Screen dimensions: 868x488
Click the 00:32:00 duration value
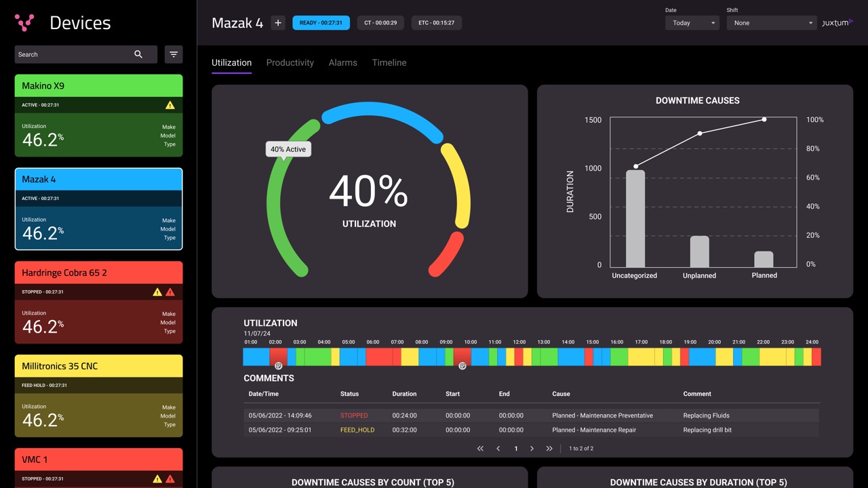[x=405, y=430]
